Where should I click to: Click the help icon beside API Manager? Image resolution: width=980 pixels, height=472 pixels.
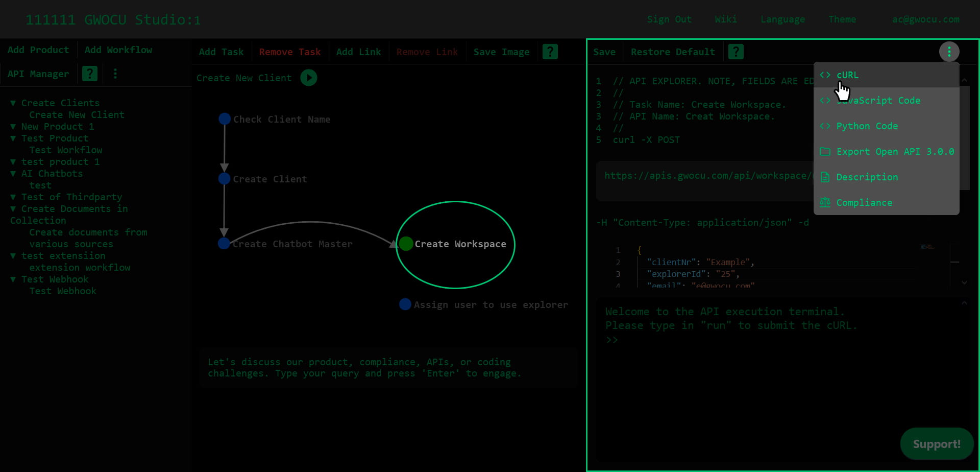(x=90, y=74)
